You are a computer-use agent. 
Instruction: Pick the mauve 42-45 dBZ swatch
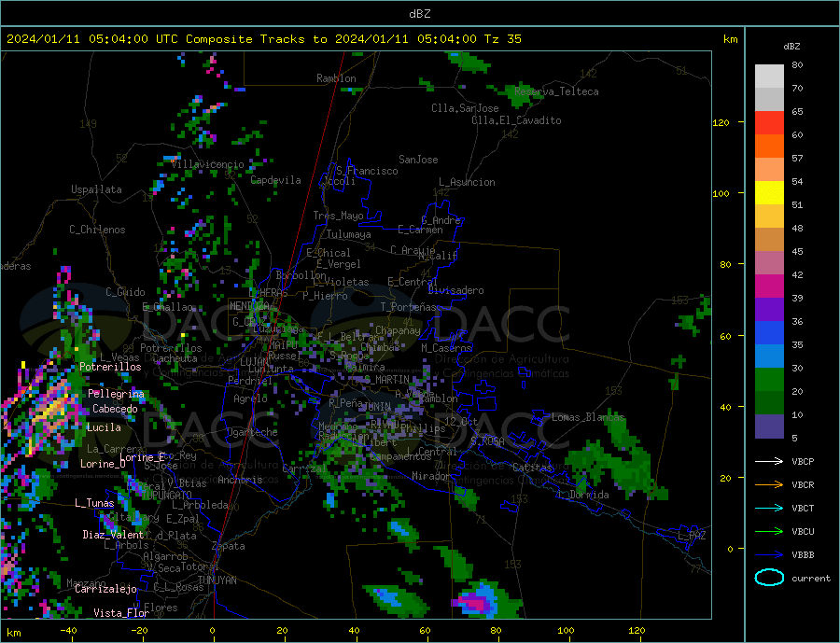pyautogui.click(x=769, y=262)
